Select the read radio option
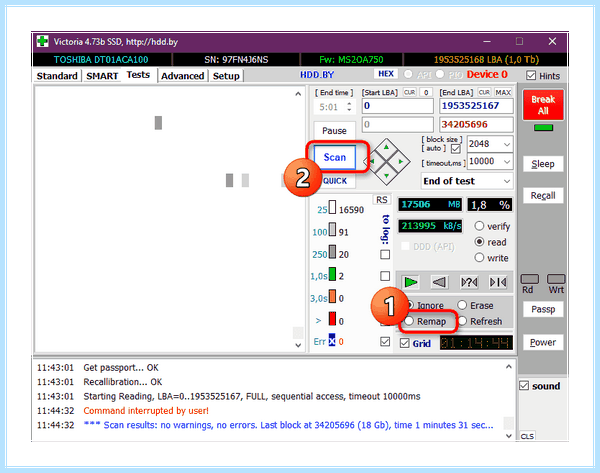The width and height of the screenshot is (600, 473). 479,242
